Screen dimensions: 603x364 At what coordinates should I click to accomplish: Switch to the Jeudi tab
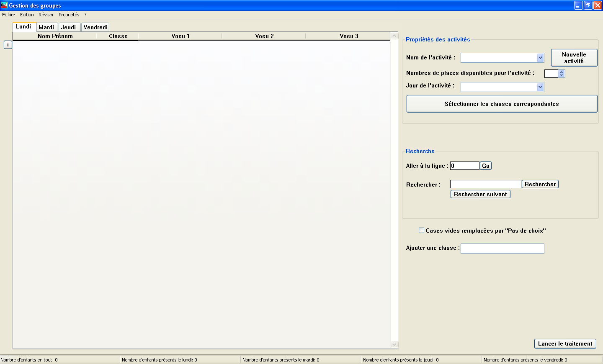point(69,27)
